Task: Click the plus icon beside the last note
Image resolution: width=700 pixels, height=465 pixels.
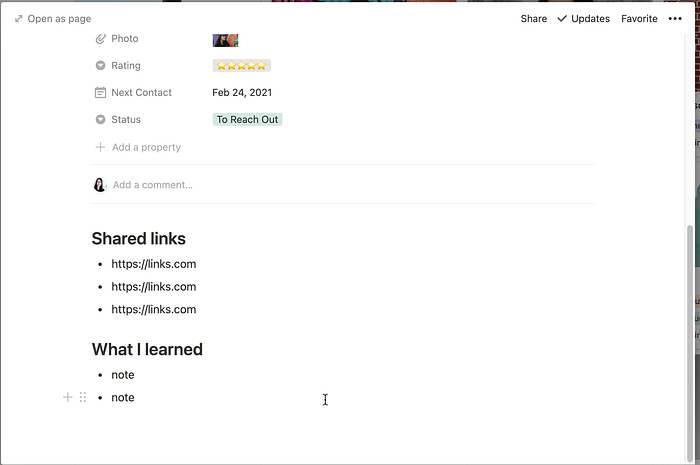Action: pos(67,397)
